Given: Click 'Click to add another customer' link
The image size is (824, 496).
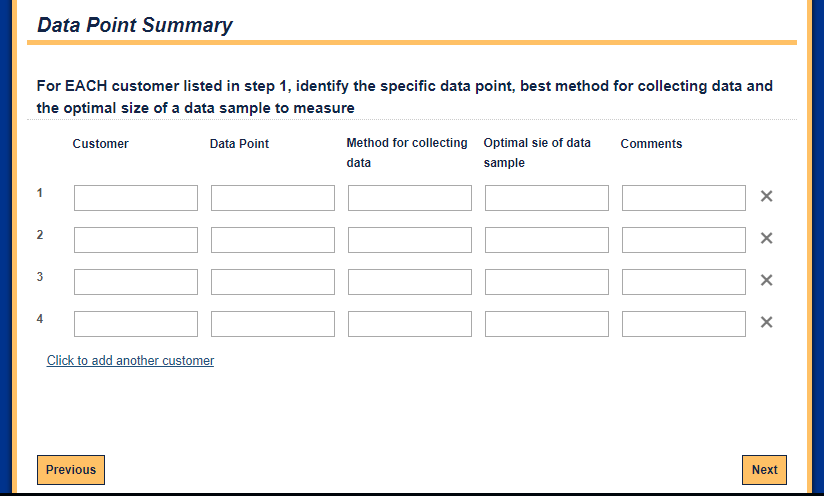Looking at the screenshot, I should click(130, 360).
